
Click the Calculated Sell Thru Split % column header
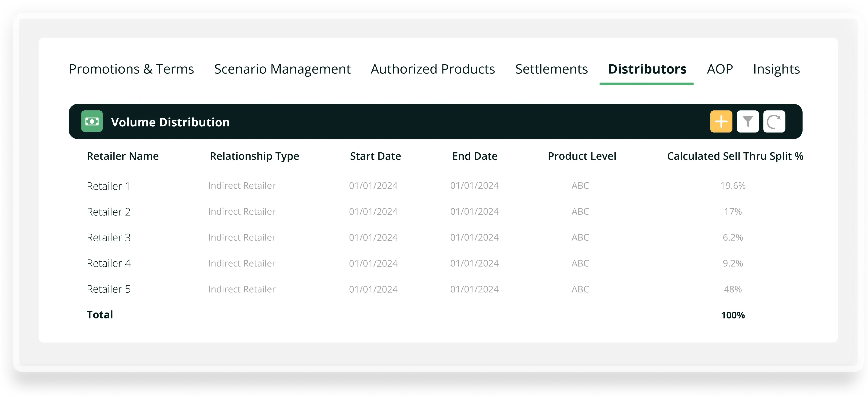click(x=735, y=156)
